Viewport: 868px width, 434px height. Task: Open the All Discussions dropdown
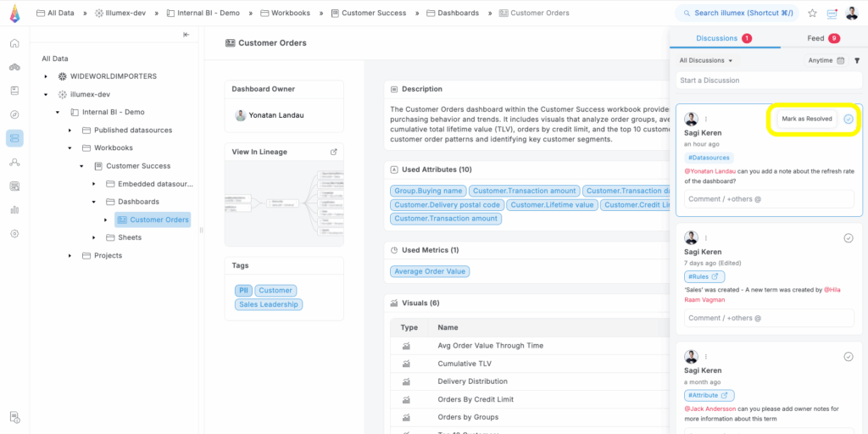[706, 61]
